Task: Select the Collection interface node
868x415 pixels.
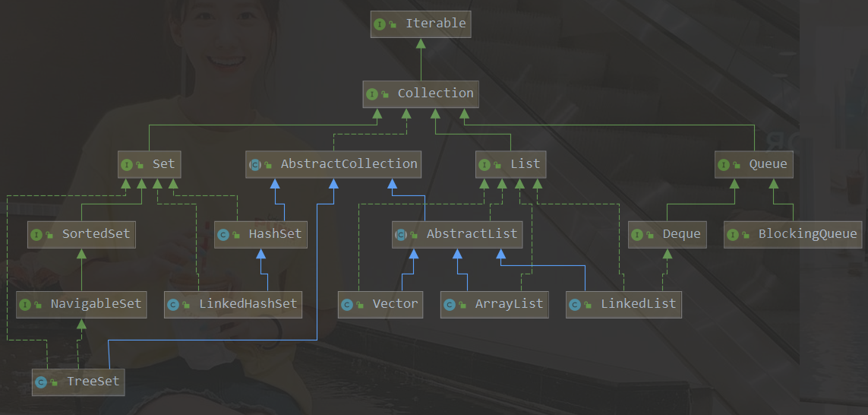Action: tap(421, 93)
